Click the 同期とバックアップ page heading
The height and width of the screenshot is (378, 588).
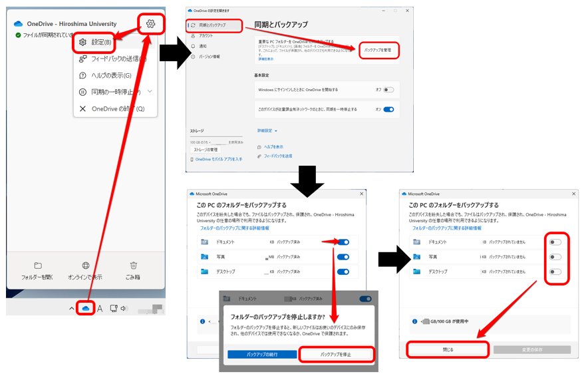coord(281,25)
